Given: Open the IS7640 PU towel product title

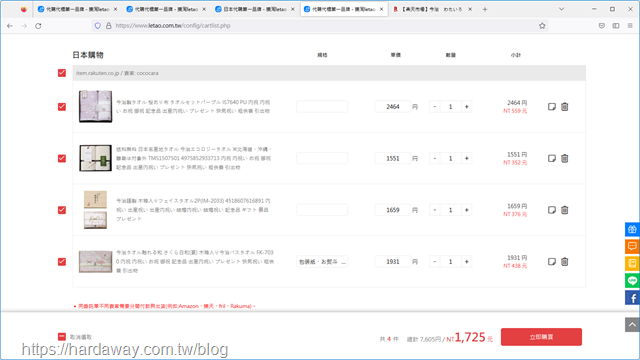Looking at the screenshot, I should tap(193, 107).
